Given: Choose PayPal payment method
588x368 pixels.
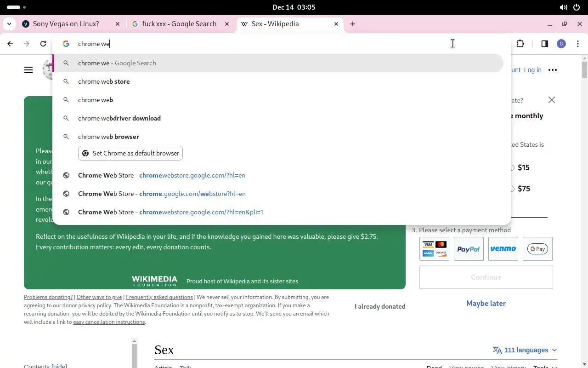Looking at the screenshot, I should [x=469, y=249].
